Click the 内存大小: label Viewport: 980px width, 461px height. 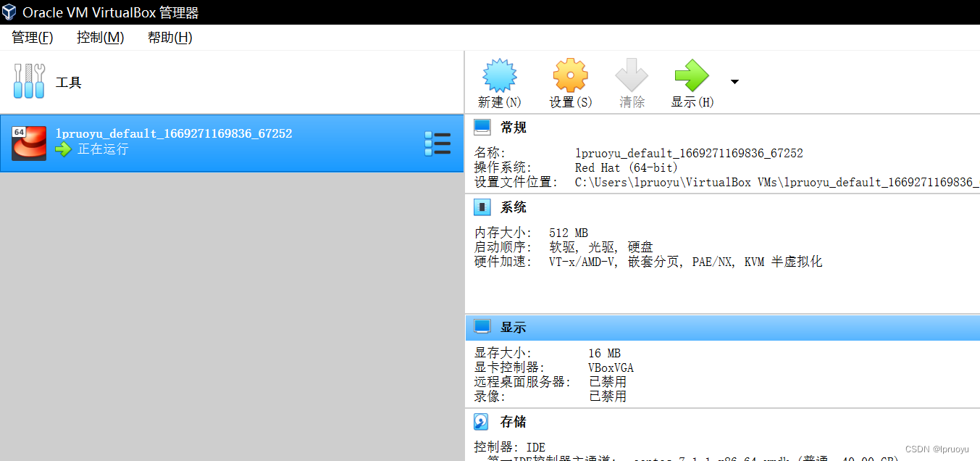click(x=503, y=233)
